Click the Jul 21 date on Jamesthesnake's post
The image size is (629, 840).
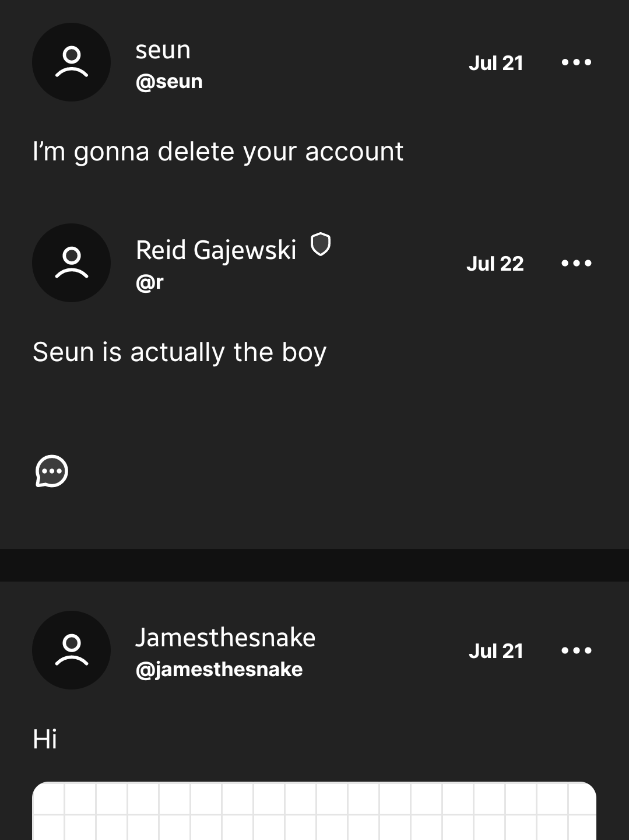click(496, 651)
